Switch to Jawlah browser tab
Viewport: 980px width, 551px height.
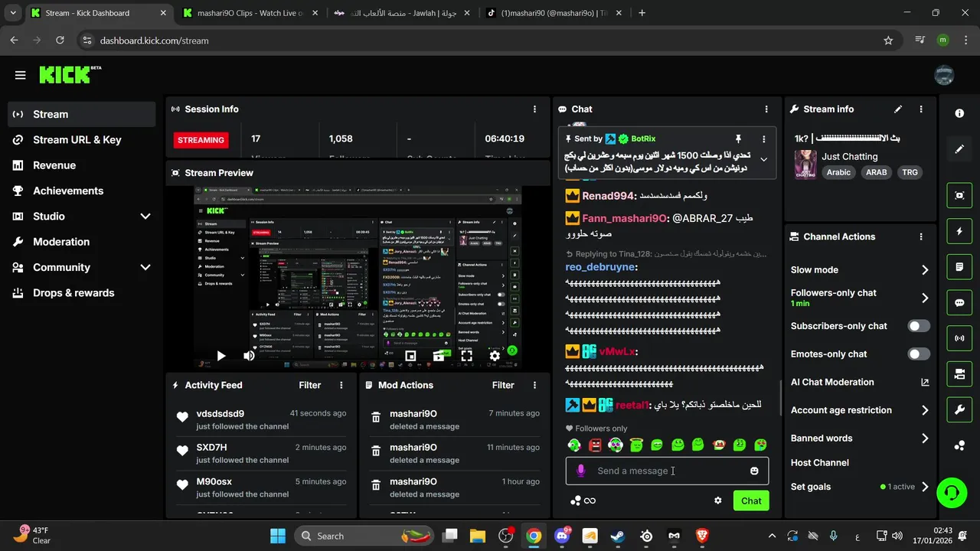tap(402, 13)
